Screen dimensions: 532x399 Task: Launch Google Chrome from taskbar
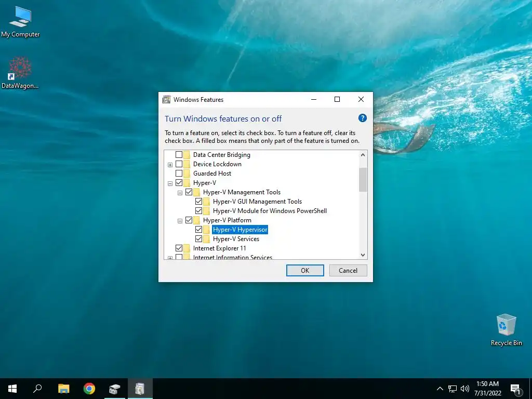point(89,389)
